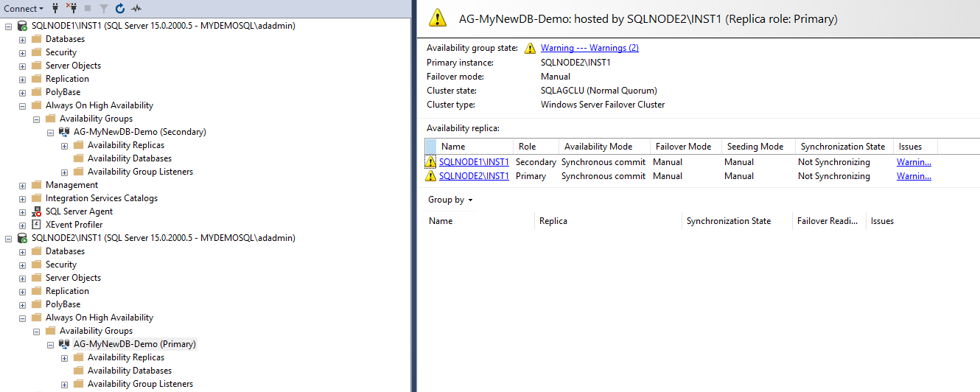
Task: Click warning icon in SQLNODE2\INST1 replica row
Action: 431,176
